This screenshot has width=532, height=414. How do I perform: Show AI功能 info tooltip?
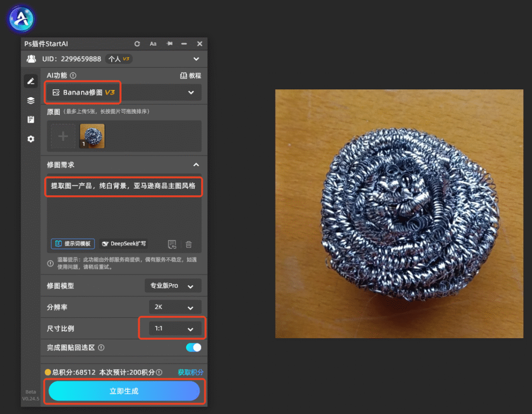tap(73, 75)
